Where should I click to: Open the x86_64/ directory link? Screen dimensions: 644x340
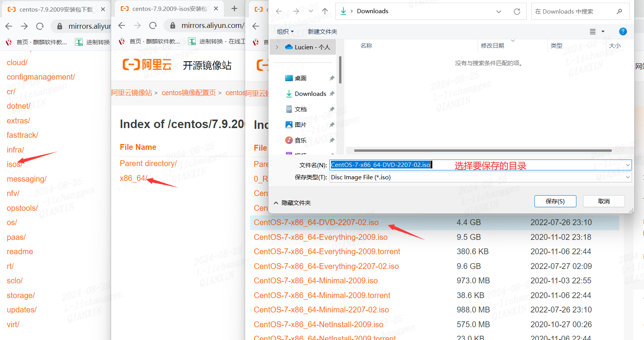(x=133, y=178)
